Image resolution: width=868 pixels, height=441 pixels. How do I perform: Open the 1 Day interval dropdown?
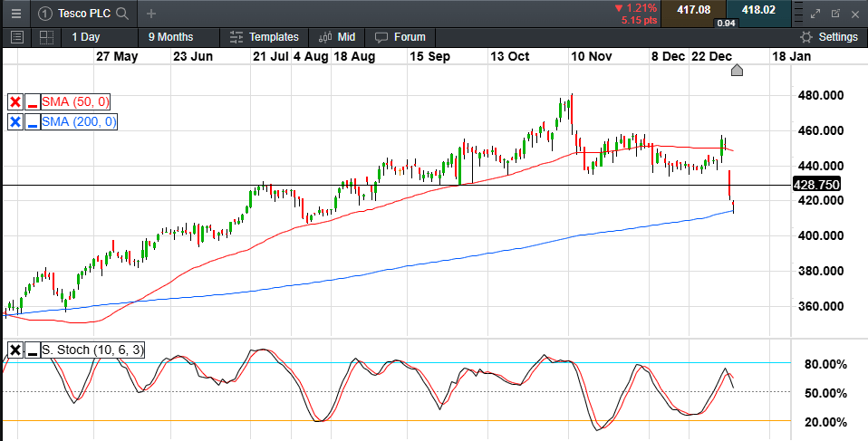[x=86, y=37]
